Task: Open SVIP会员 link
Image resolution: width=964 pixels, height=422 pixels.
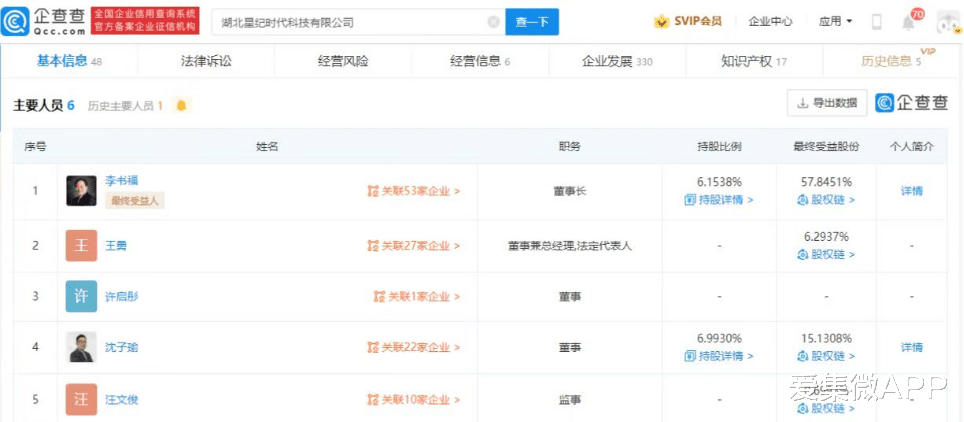Action: (697, 22)
